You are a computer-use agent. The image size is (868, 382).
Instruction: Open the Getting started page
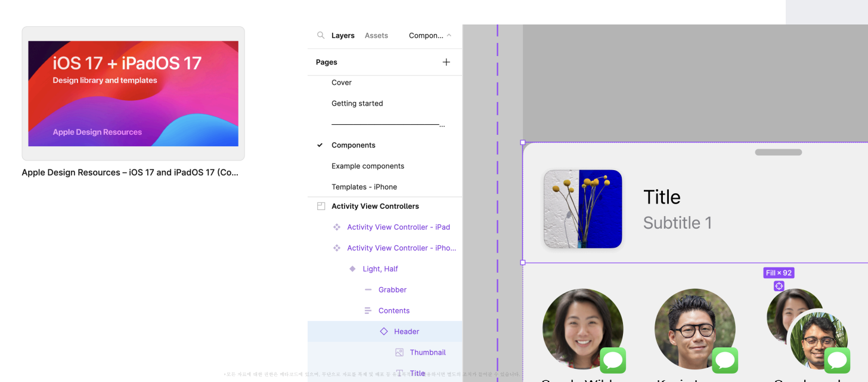[357, 103]
